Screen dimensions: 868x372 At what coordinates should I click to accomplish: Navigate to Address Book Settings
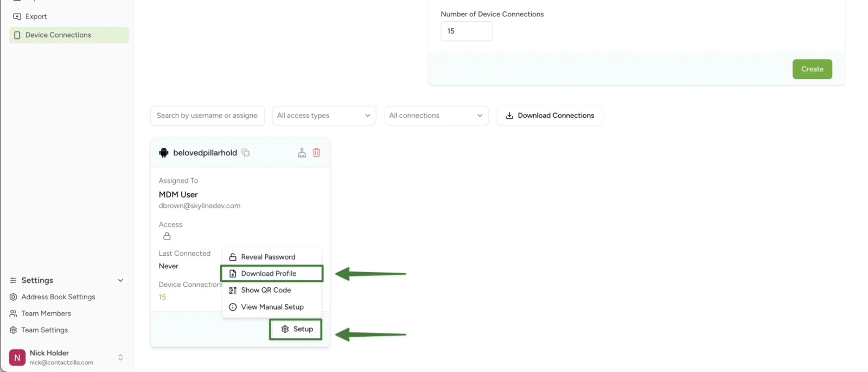pyautogui.click(x=58, y=297)
